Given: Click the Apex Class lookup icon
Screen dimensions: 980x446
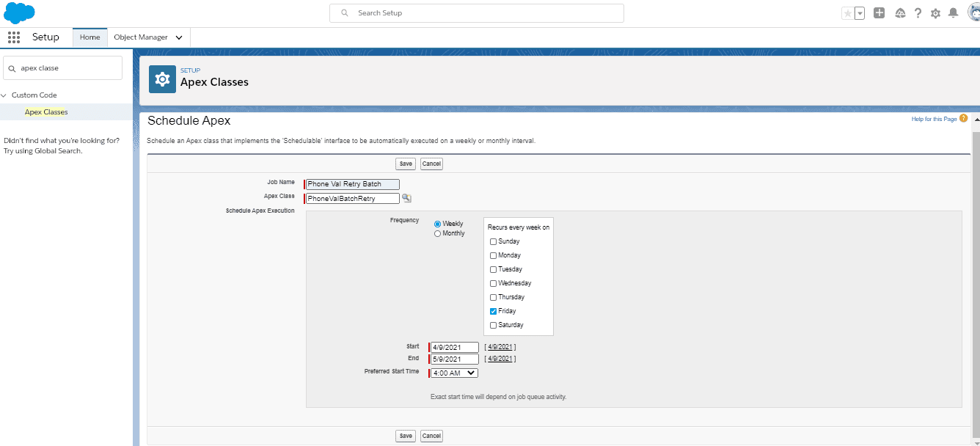Looking at the screenshot, I should tap(407, 198).
